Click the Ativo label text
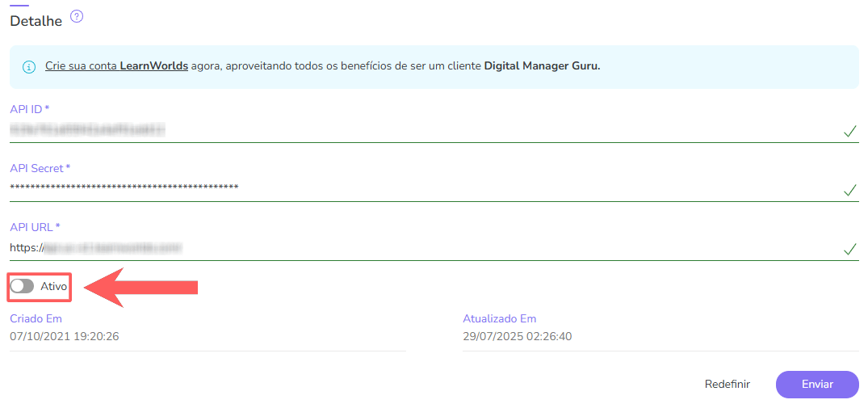 coord(53,287)
